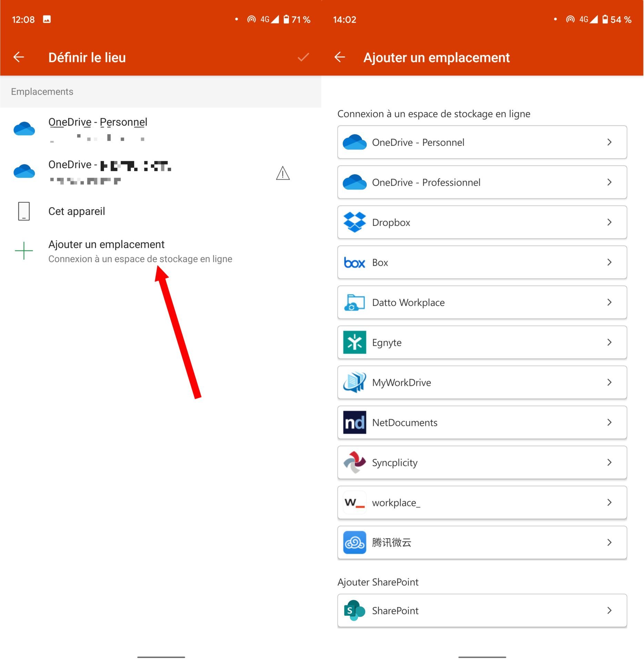Tap the 54 % battery indicator
The image size is (644, 662).
pos(616,19)
